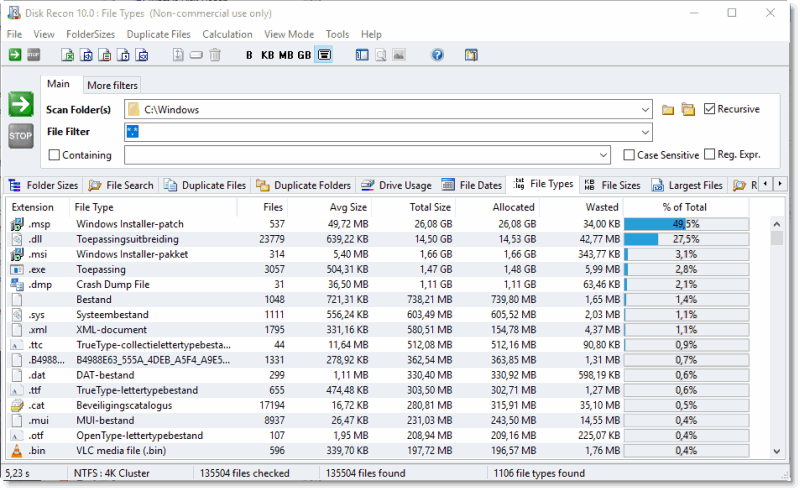Click the 3,1% bar of .msi row
This screenshot has height=490, width=800.
click(686, 254)
